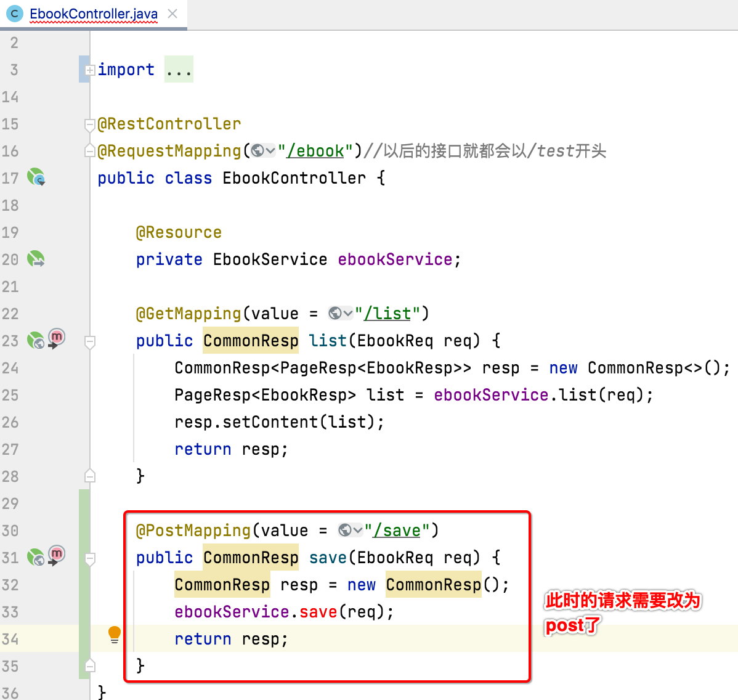This screenshot has height=700, width=738.
Task: Click the private keyword on line 20
Action: [x=169, y=259]
